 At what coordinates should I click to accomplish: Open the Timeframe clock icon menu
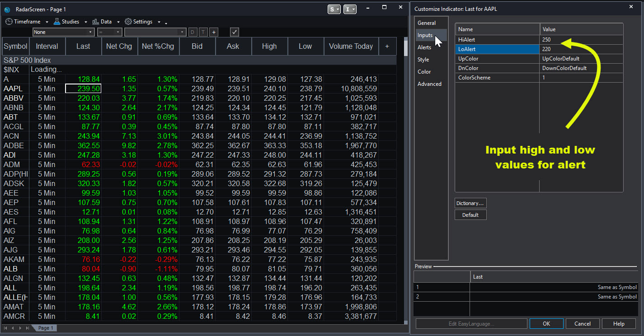click(9, 22)
